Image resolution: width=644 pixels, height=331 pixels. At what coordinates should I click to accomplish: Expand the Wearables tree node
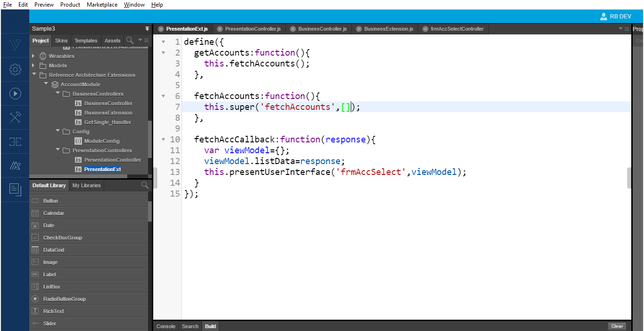click(x=33, y=56)
